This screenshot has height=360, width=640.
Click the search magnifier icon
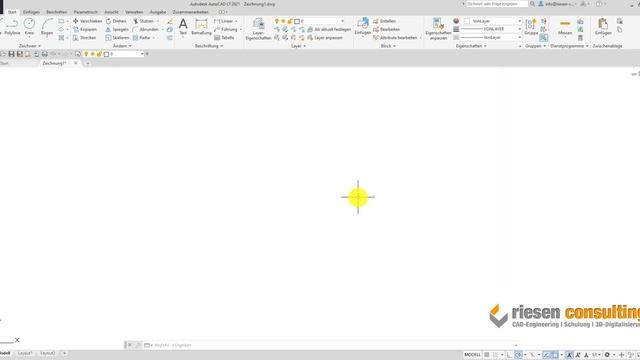(532, 4)
